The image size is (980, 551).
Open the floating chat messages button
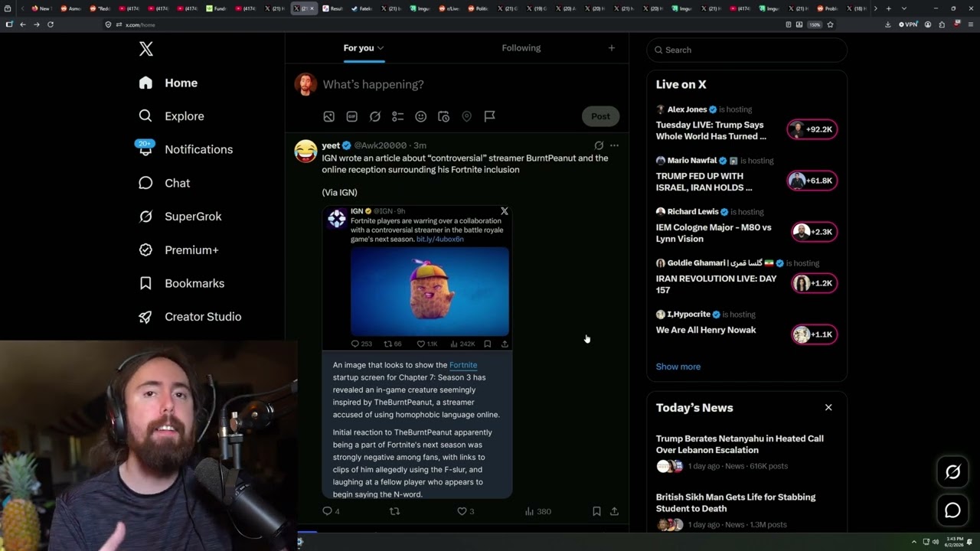(x=952, y=510)
